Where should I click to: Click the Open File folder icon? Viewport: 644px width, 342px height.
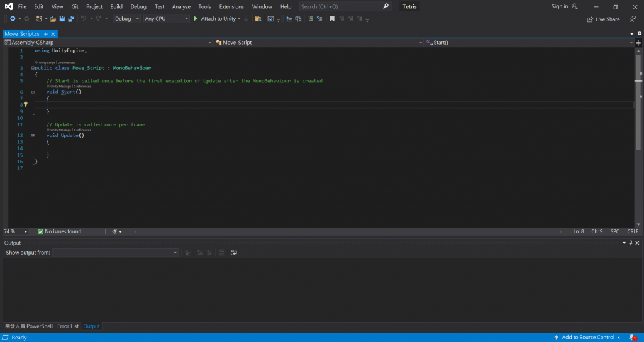pyautogui.click(x=53, y=19)
